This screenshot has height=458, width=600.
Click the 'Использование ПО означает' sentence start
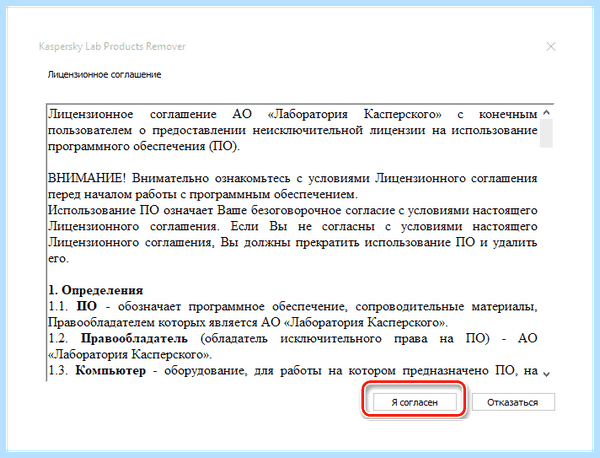(130, 210)
